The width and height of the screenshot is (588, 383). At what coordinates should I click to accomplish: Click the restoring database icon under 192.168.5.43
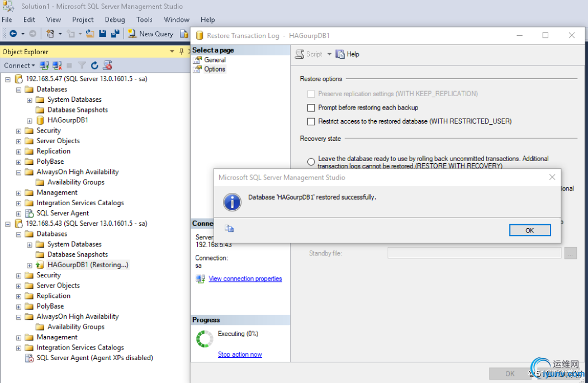(40, 265)
